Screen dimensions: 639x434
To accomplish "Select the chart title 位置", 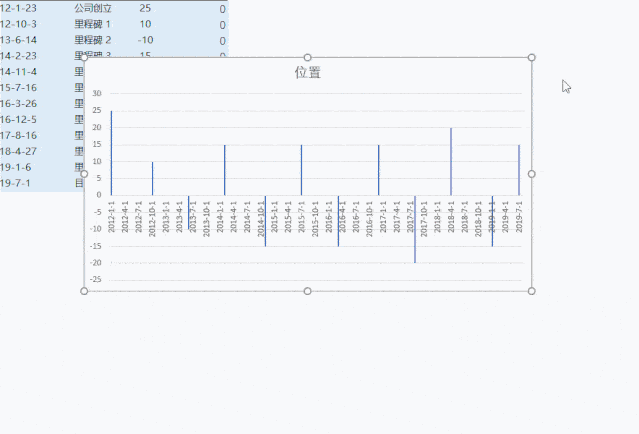I will pos(308,73).
